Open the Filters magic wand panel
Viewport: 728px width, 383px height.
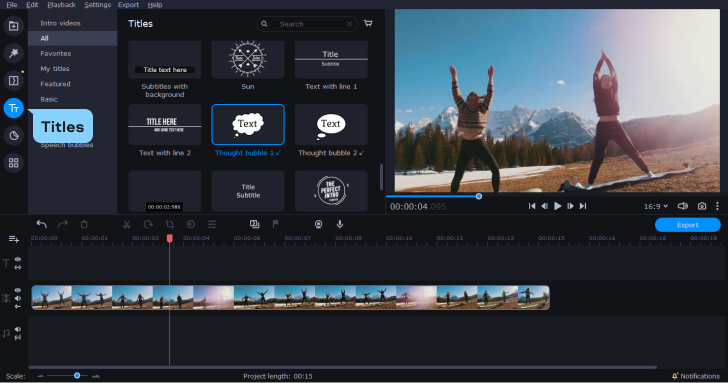13,53
